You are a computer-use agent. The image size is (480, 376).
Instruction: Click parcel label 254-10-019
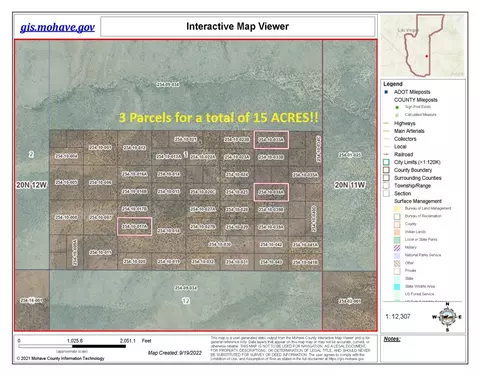pos(169,262)
